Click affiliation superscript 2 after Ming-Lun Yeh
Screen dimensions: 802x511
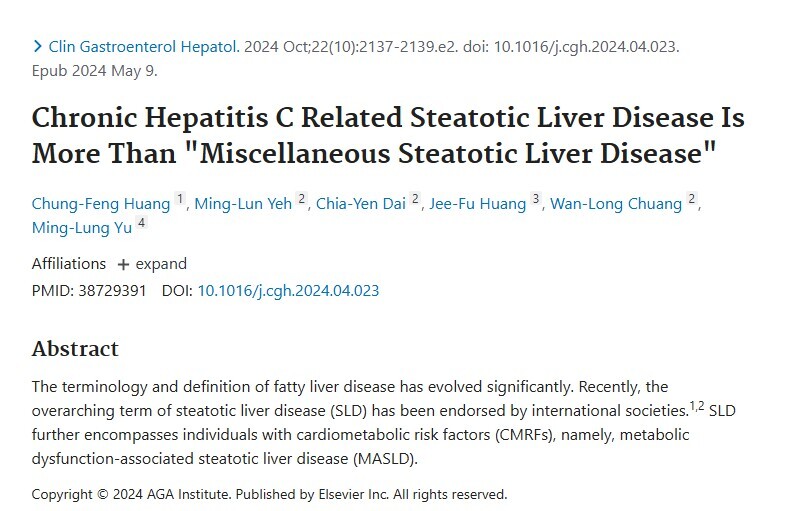pyautogui.click(x=302, y=198)
